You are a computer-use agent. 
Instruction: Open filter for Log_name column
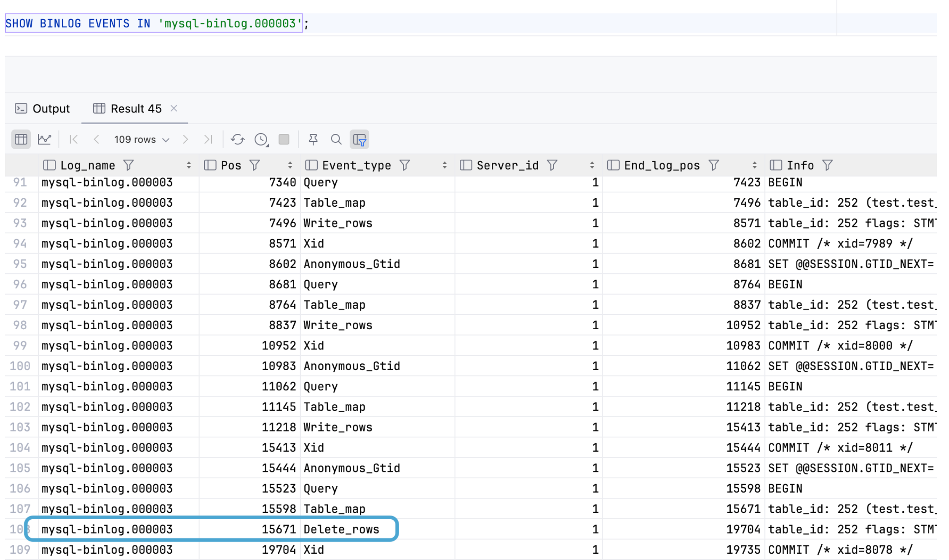[x=129, y=165]
